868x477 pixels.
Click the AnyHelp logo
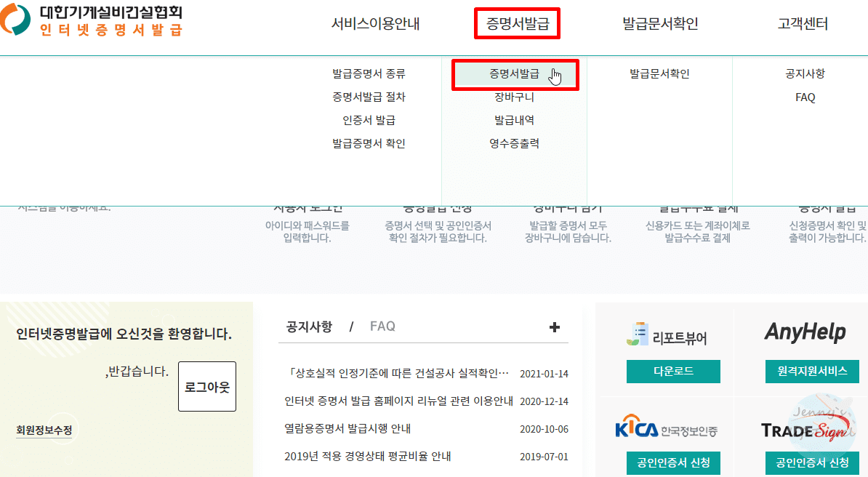click(805, 332)
